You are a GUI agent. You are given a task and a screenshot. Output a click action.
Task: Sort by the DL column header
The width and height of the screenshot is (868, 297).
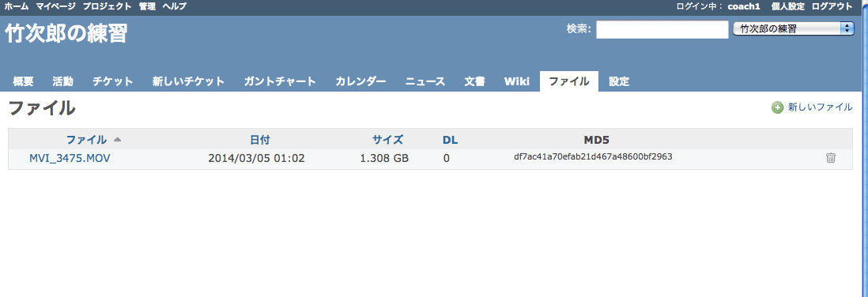pyautogui.click(x=450, y=139)
